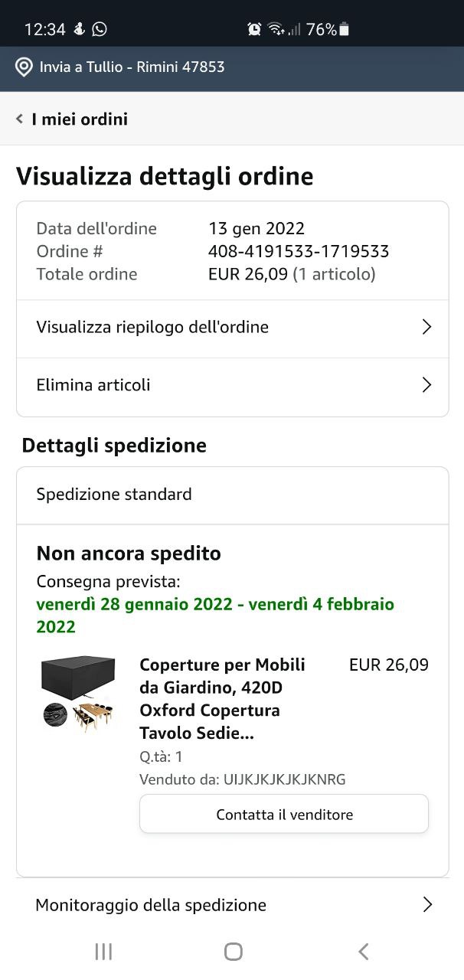Tap the Wi-Fi status icon
The width and height of the screenshot is (464, 980).
tap(276, 29)
